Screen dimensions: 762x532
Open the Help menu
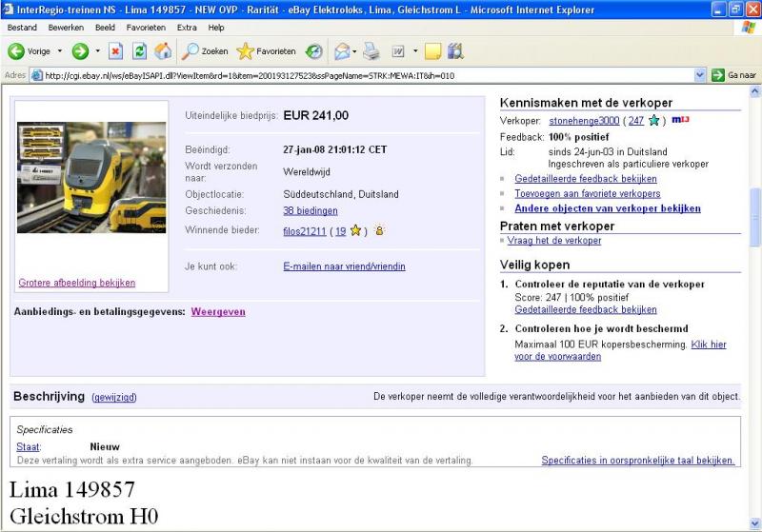pos(216,28)
